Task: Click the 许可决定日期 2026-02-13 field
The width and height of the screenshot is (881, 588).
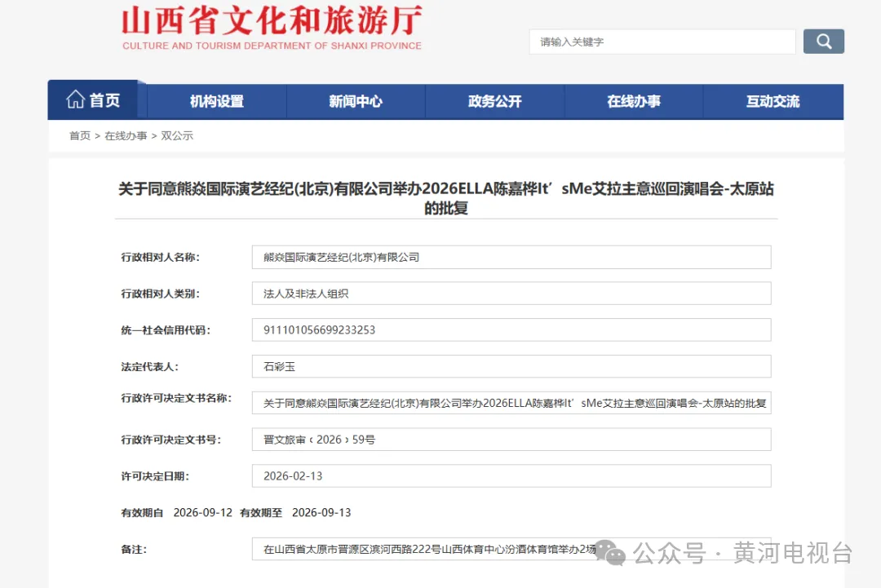Action: [x=511, y=476]
